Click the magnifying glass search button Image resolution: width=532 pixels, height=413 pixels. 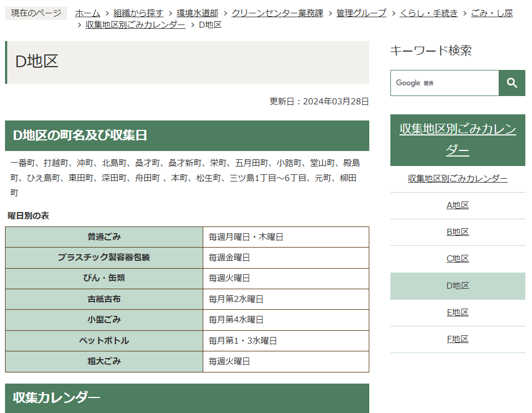(511, 83)
